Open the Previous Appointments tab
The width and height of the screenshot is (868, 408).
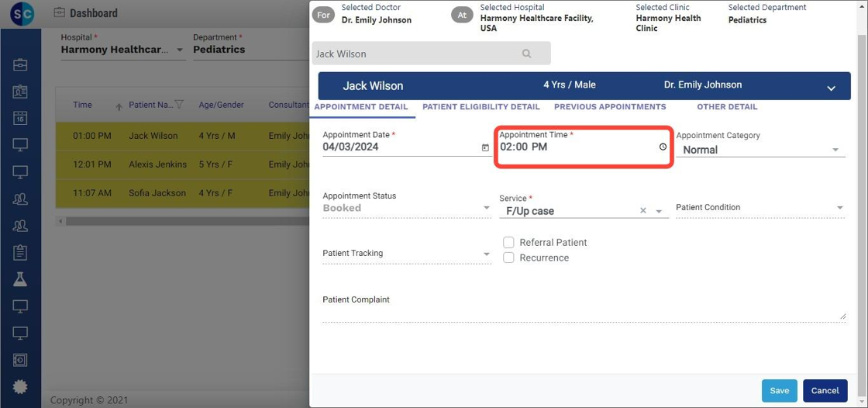click(610, 107)
